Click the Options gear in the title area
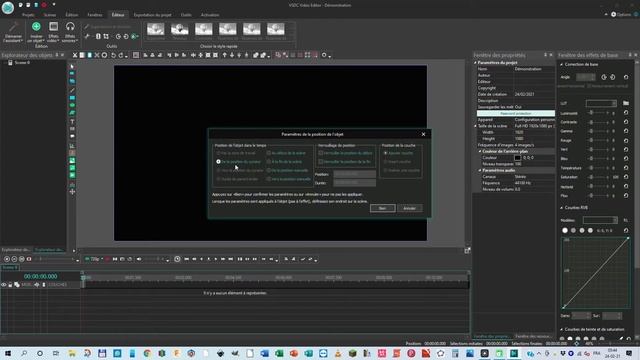This screenshot has width=640, height=360. pyautogui.click(x=613, y=14)
